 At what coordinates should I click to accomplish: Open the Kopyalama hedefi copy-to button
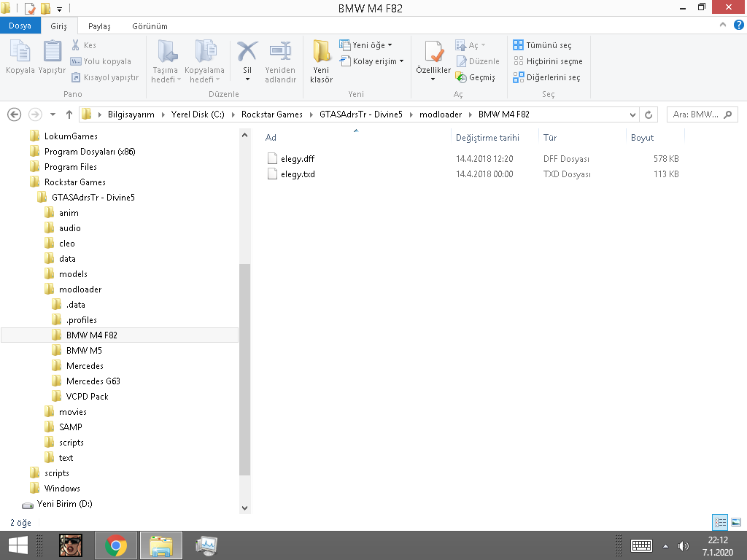pyautogui.click(x=204, y=62)
